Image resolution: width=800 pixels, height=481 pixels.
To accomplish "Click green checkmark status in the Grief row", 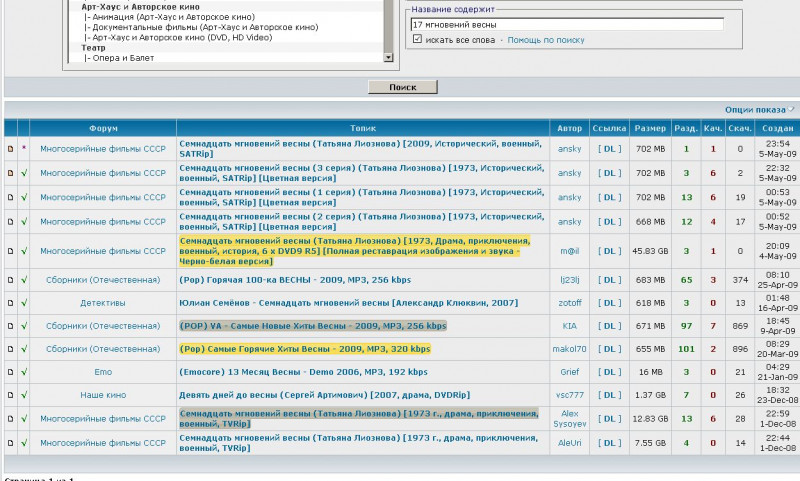I will 23,372.
